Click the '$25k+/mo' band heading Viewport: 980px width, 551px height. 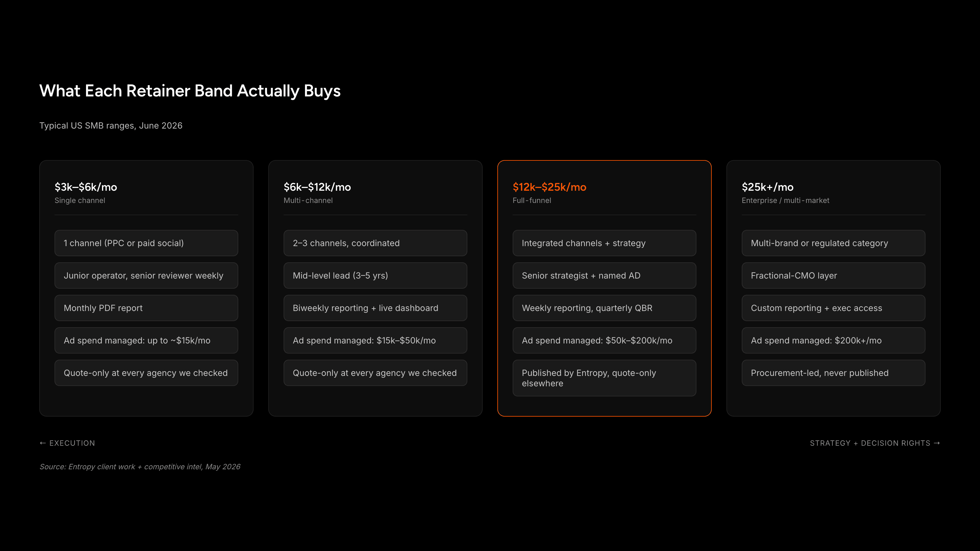768,187
